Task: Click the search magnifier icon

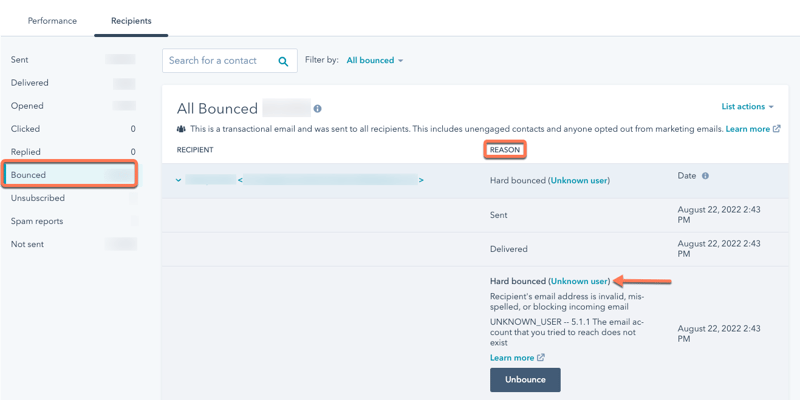Action: pos(284,61)
